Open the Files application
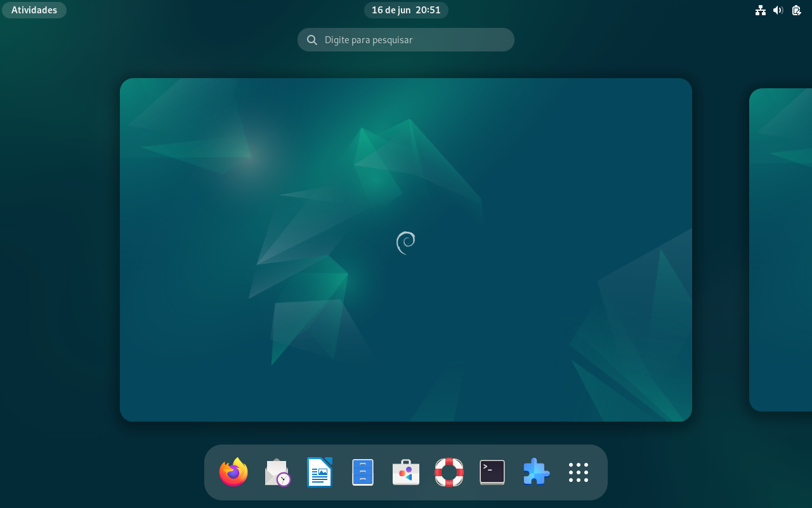Image resolution: width=812 pixels, height=508 pixels. tap(363, 472)
